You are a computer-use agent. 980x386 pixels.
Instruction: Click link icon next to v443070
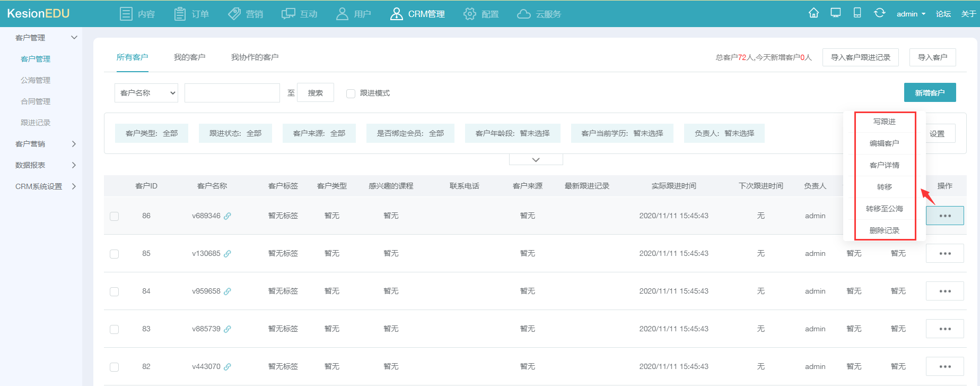227,367
